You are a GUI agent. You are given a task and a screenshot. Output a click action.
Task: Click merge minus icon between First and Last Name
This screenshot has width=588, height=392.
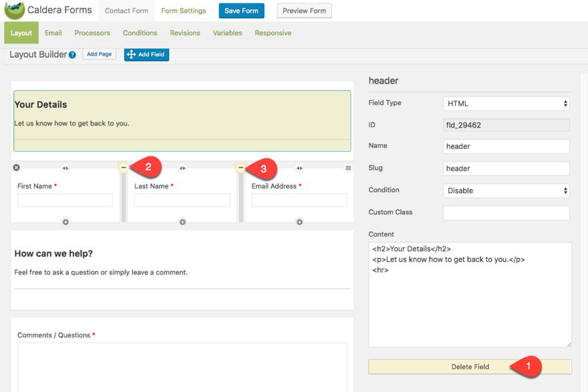tap(124, 168)
